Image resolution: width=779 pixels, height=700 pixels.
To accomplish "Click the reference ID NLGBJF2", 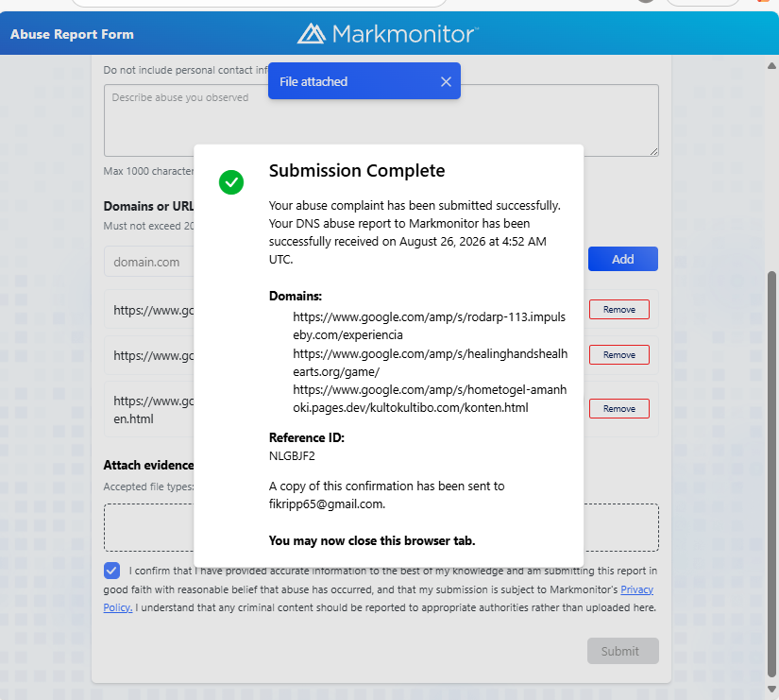I will [x=292, y=456].
